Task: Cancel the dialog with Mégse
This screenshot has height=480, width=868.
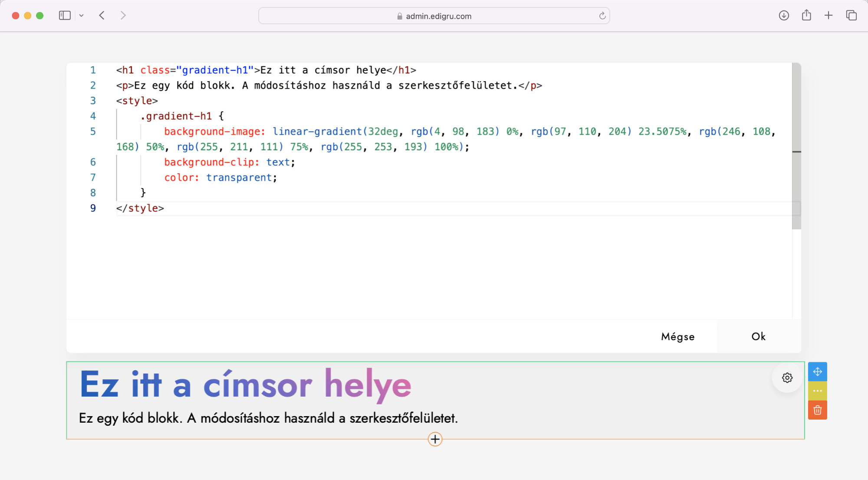Action: (x=677, y=336)
